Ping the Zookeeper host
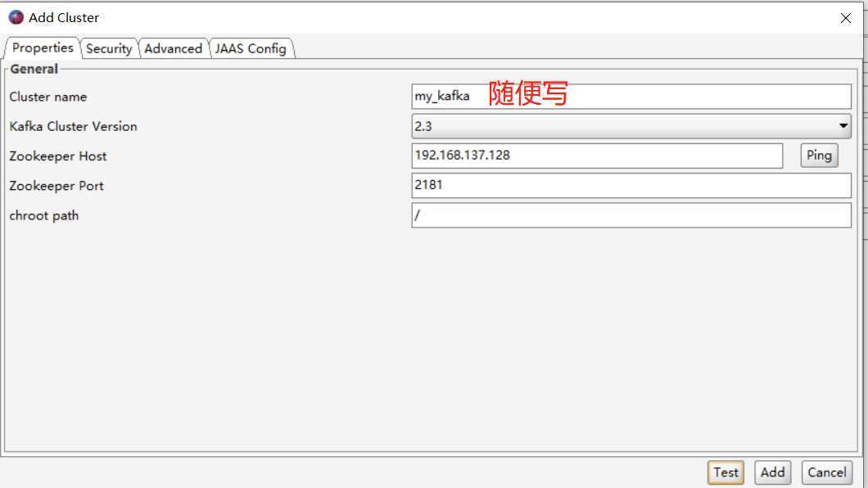 [x=819, y=156]
